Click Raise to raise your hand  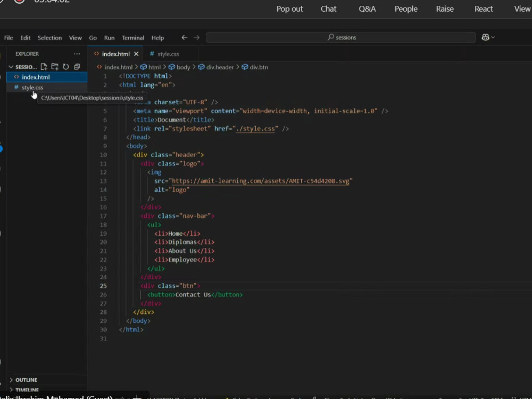click(x=444, y=9)
